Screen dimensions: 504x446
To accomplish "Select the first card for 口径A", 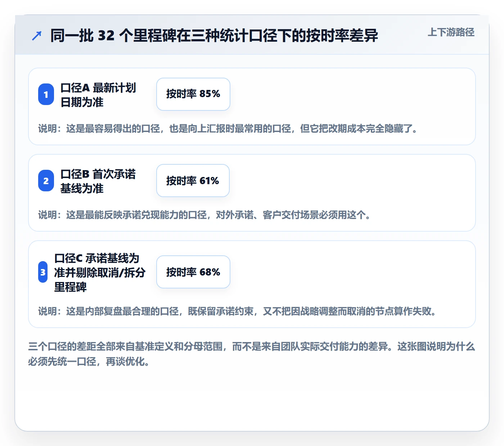I will (x=252, y=106).
